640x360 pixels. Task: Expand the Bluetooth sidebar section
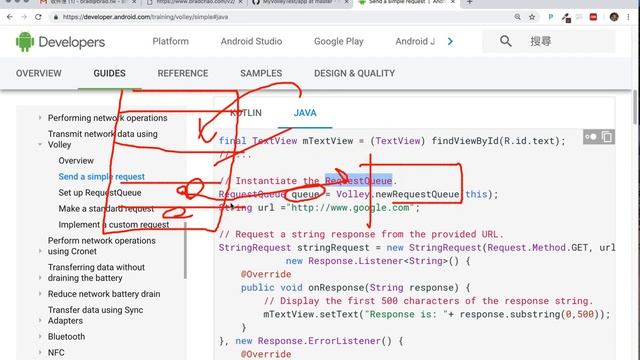click(40, 336)
